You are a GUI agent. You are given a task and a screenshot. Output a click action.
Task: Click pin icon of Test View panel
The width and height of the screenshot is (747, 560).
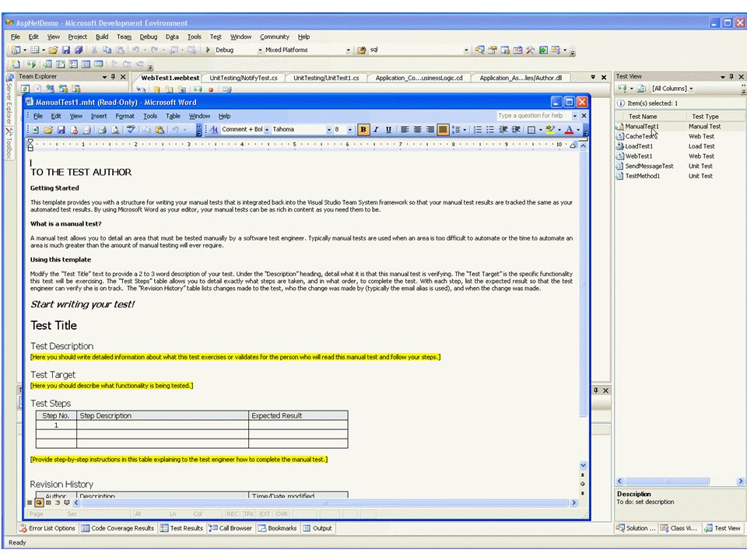(731, 77)
